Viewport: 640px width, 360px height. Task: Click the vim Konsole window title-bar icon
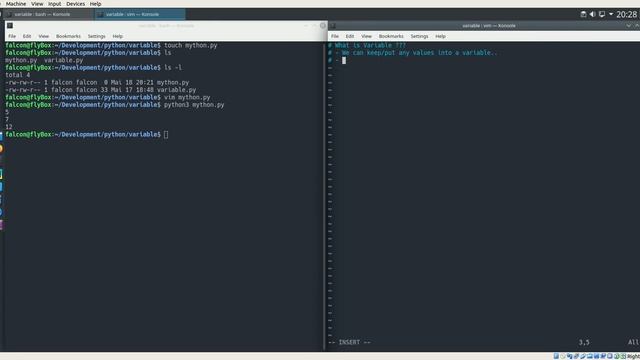pos(333,26)
